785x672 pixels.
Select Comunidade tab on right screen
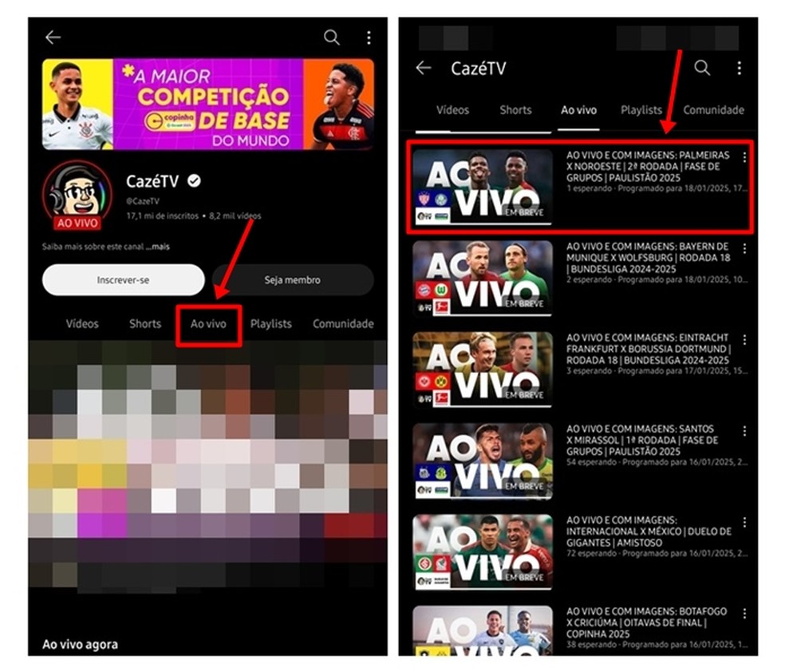click(714, 110)
